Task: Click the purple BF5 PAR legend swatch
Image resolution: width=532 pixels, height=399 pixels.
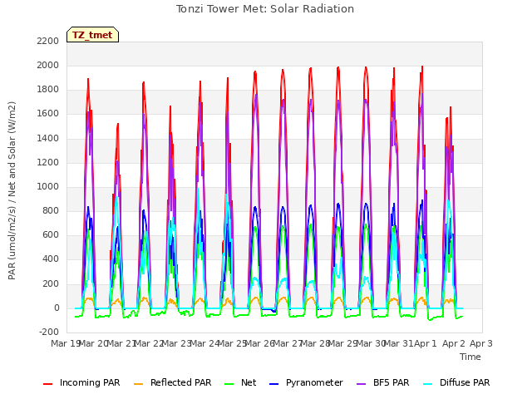Action: [x=362, y=384]
